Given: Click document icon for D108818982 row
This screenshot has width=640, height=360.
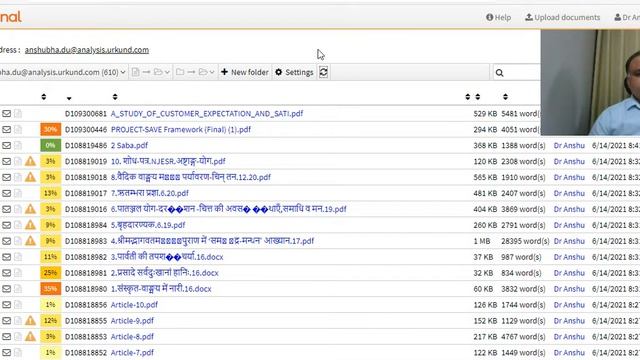Looking at the screenshot, I should click(18, 257).
